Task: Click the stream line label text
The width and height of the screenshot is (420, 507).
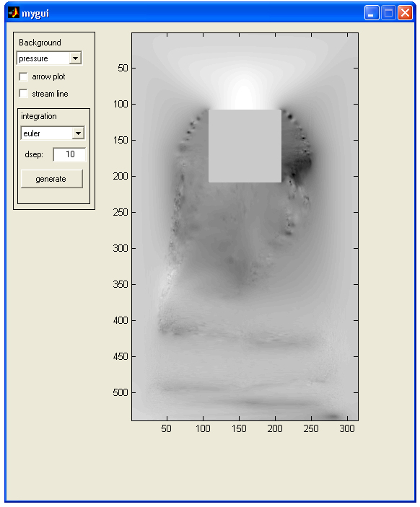Action: pos(50,94)
